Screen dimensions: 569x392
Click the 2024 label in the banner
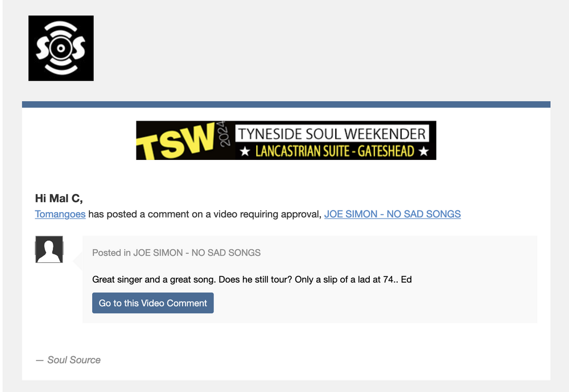(224, 134)
